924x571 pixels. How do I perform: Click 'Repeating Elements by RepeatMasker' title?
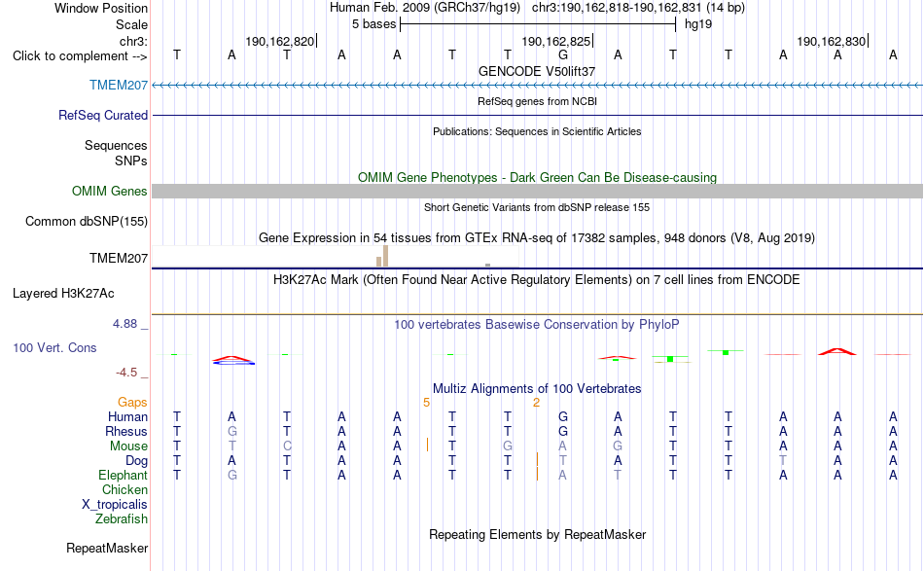537,534
